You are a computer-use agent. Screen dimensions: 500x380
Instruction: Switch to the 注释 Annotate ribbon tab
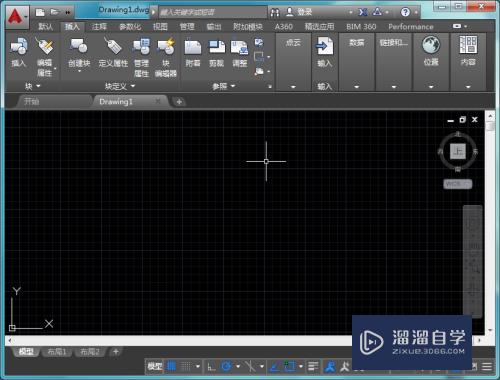99,27
